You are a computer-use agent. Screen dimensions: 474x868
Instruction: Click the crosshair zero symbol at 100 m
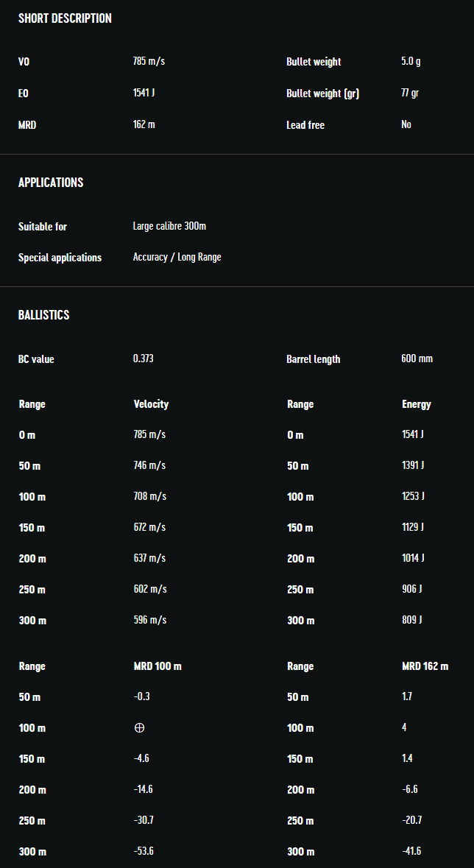pos(139,727)
